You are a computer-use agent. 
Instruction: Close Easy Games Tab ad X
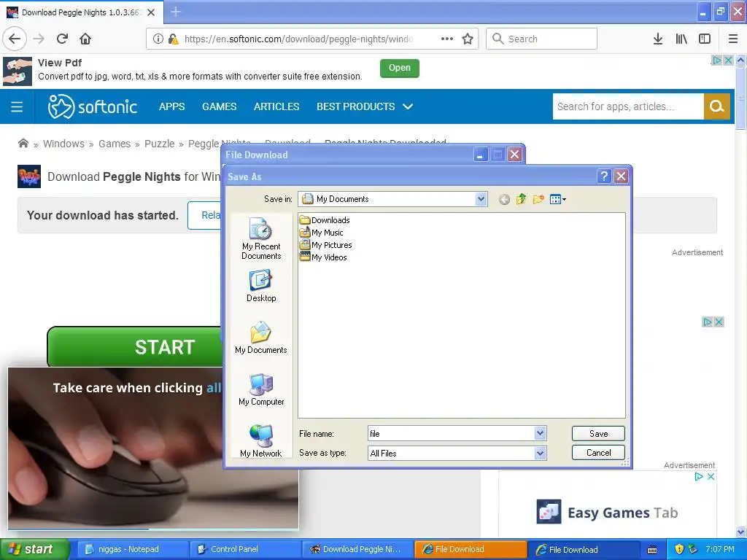tap(711, 476)
